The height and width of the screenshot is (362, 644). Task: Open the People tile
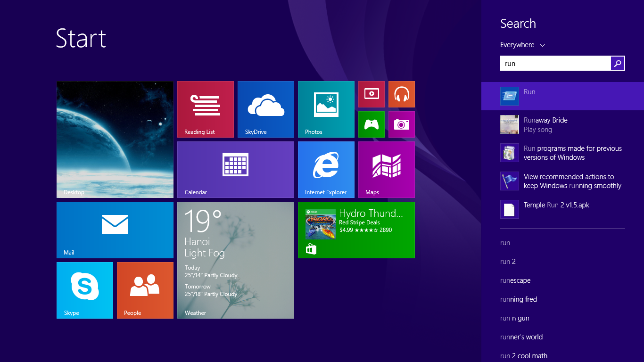[x=145, y=290]
